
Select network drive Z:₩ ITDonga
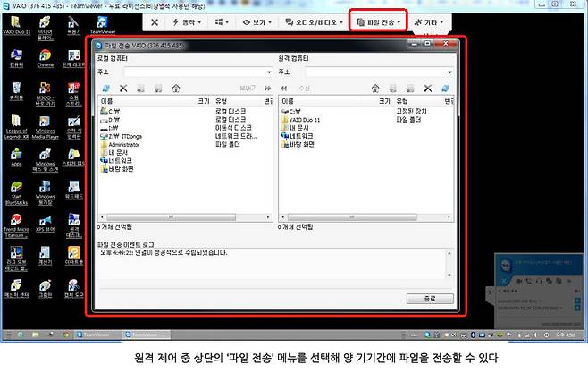click(122, 136)
